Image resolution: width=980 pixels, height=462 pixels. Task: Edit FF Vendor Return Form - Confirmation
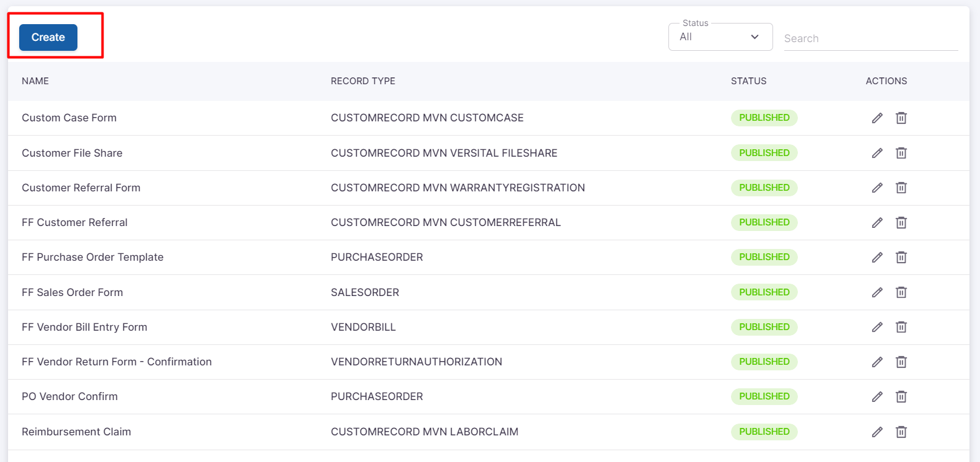(877, 362)
